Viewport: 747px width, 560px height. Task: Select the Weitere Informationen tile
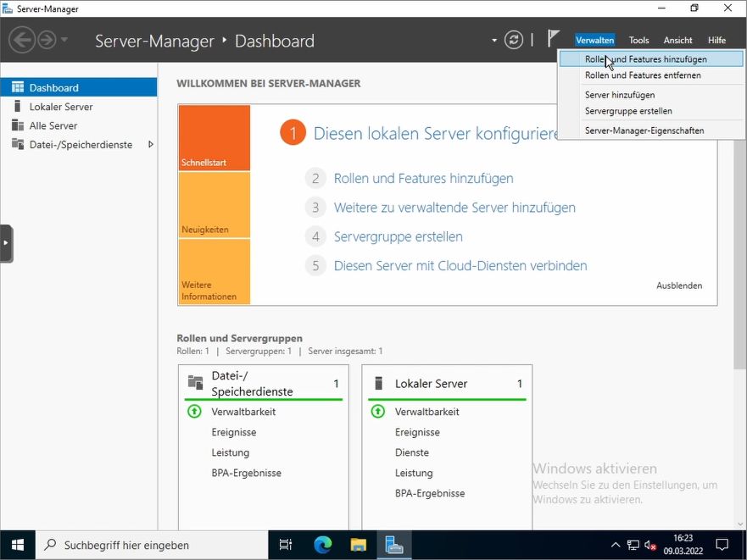click(215, 271)
